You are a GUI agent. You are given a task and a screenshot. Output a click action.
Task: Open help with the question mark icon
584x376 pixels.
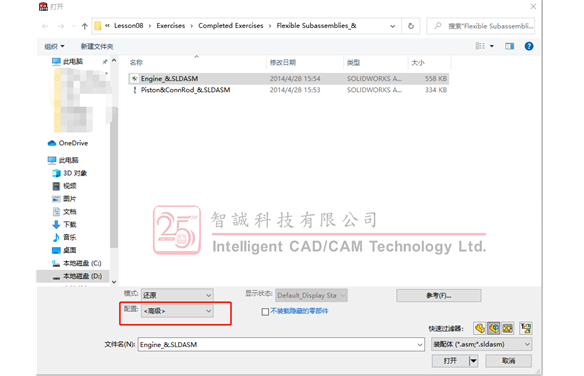(x=529, y=46)
